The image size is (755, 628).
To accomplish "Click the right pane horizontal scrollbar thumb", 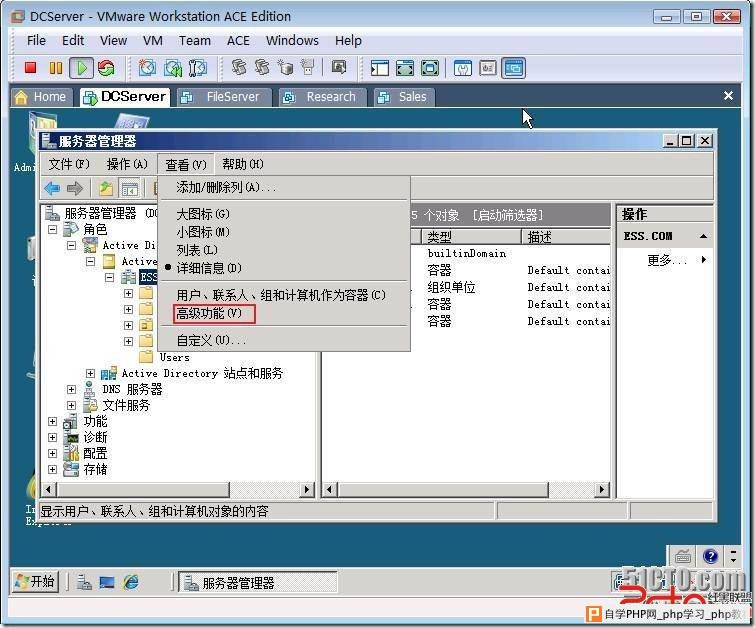I will point(443,490).
